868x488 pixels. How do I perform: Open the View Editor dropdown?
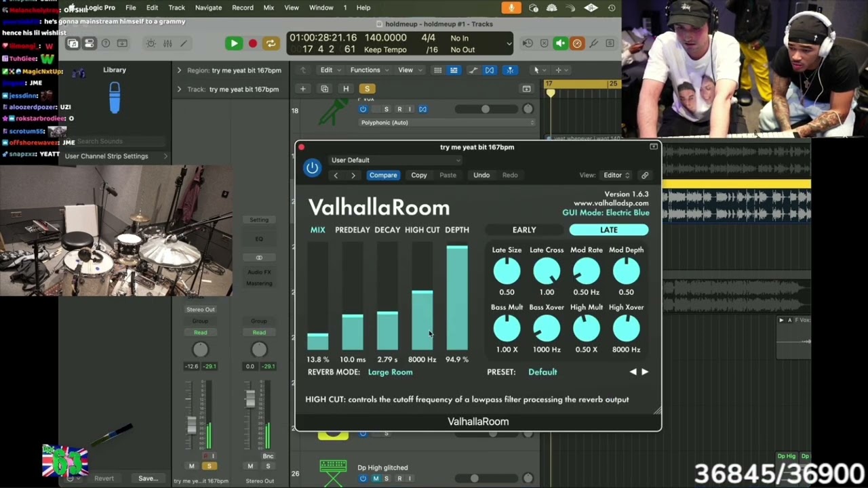click(616, 175)
